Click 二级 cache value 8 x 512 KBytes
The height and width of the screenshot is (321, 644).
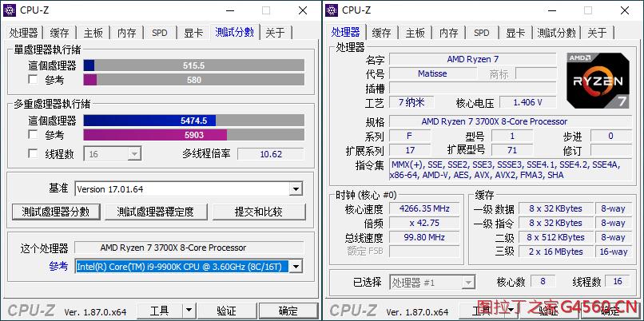555,237
